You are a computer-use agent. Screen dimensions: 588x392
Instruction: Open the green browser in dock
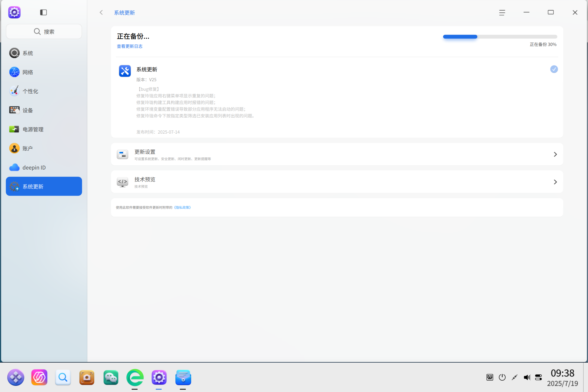tap(135, 377)
